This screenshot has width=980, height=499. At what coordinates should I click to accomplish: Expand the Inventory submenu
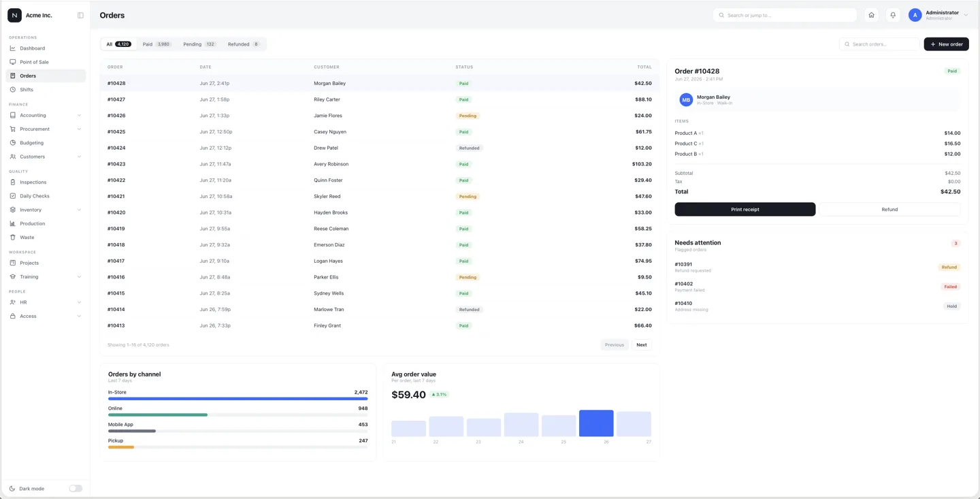[x=79, y=210]
